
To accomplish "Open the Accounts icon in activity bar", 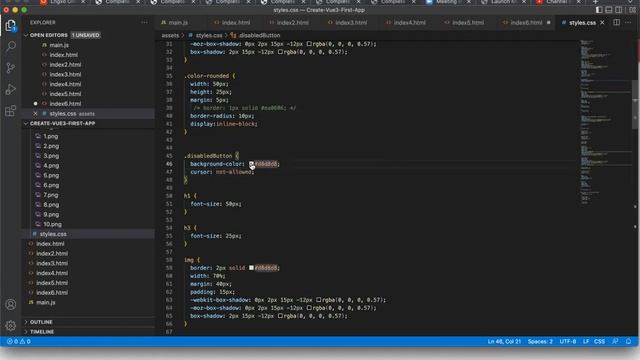I will click(x=11, y=304).
